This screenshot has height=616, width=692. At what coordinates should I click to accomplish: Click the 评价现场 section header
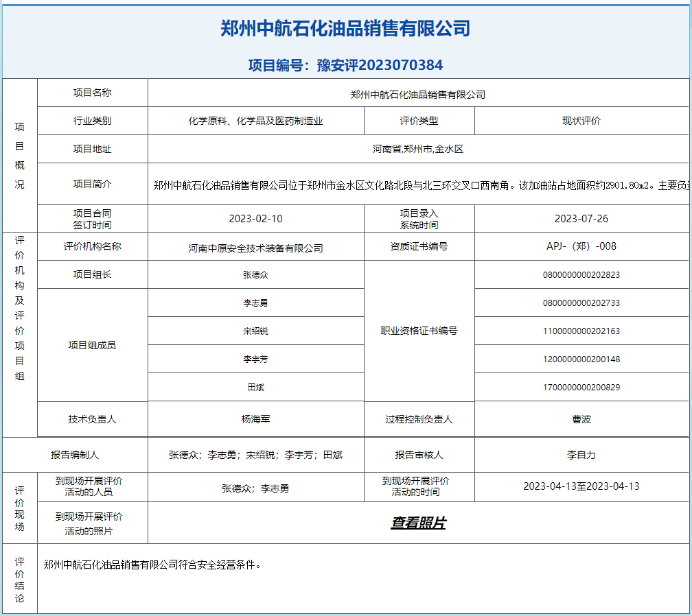click(19, 508)
